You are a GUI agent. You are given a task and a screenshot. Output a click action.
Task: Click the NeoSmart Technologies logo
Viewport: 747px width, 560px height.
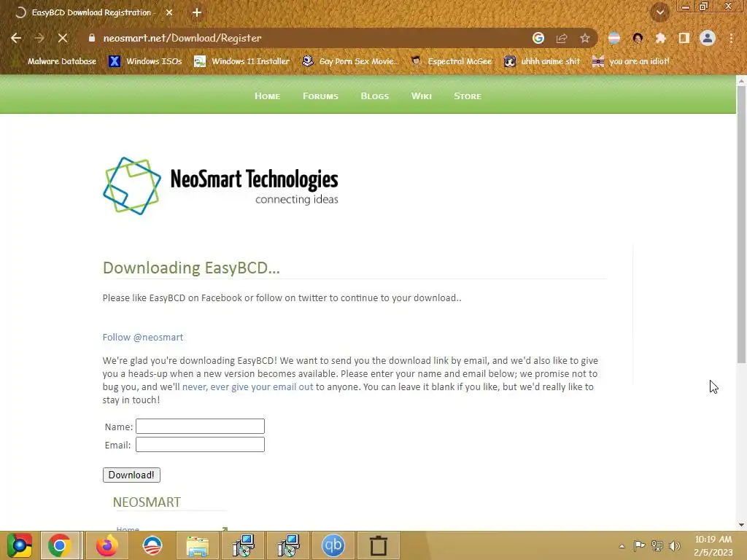pos(220,186)
